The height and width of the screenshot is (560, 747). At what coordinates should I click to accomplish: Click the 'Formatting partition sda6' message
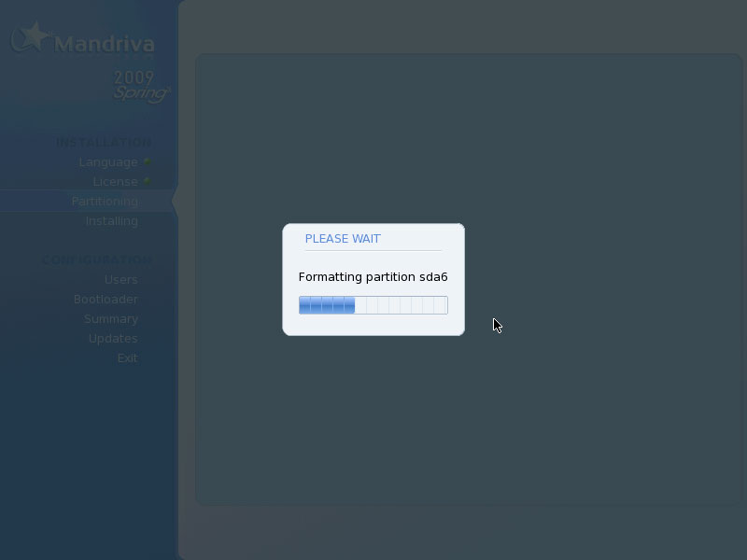pyautogui.click(x=373, y=276)
